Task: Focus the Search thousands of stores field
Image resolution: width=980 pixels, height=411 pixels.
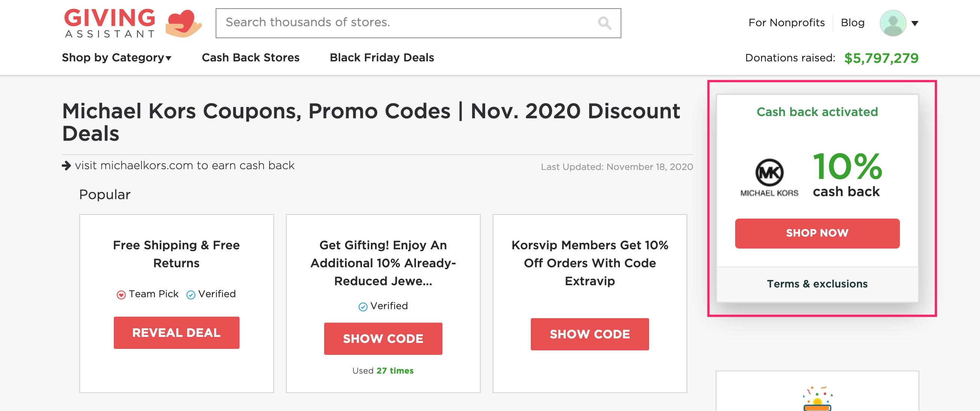Action: click(407, 23)
